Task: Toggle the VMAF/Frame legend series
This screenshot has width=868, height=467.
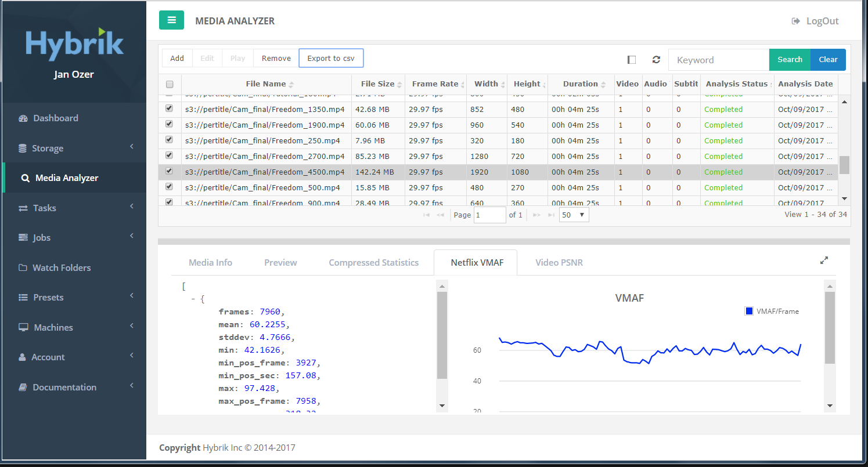Action: coord(772,312)
